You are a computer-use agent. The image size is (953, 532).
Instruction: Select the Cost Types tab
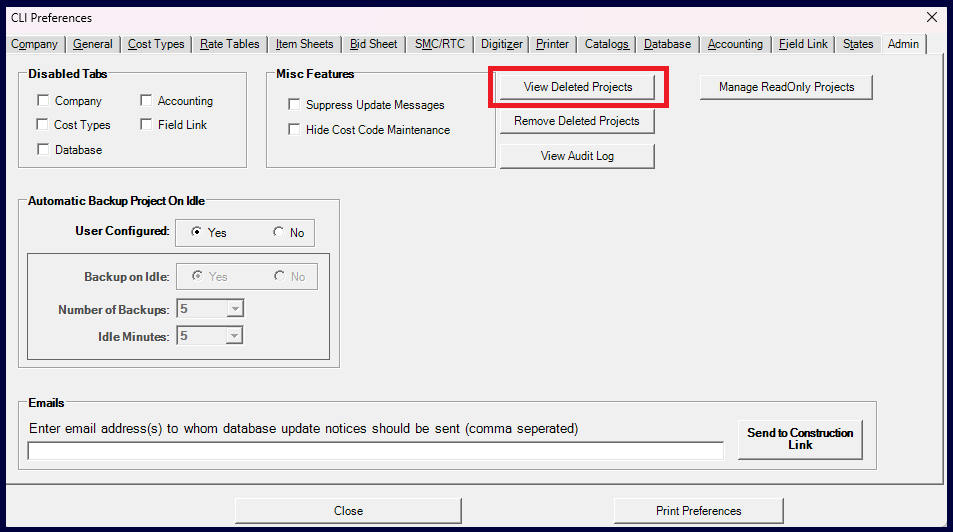[x=156, y=44]
